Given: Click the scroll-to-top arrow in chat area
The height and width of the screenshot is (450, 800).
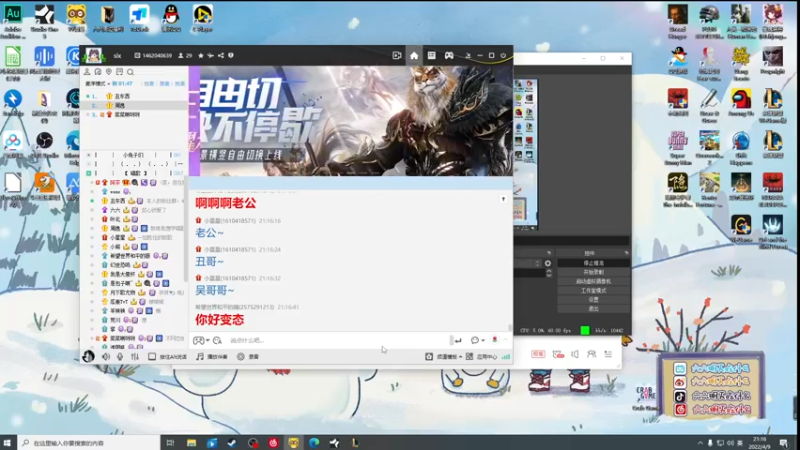Looking at the screenshot, I should [x=503, y=199].
